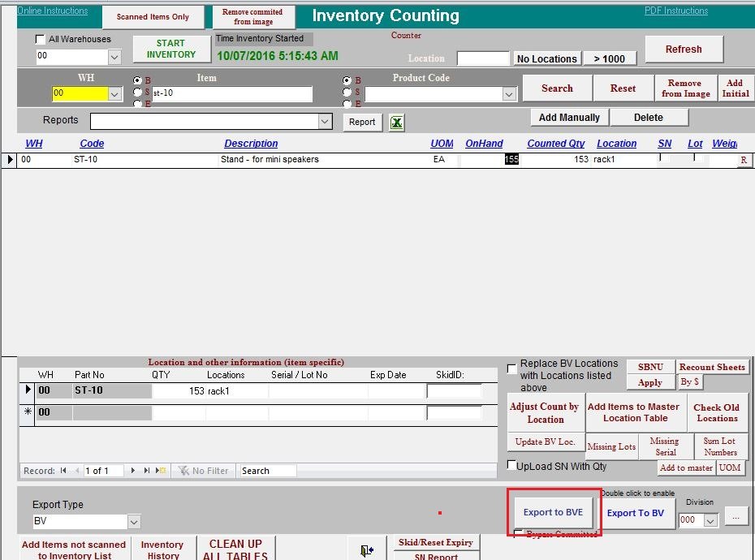This screenshot has height=560, width=755.
Task: Create new record in navigator
Action: tap(161, 471)
